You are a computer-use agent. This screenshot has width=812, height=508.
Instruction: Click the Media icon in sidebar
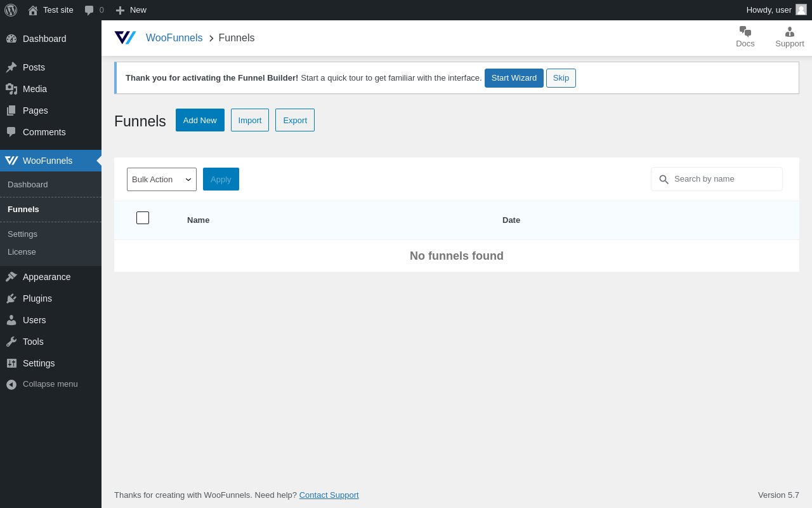click(11, 89)
